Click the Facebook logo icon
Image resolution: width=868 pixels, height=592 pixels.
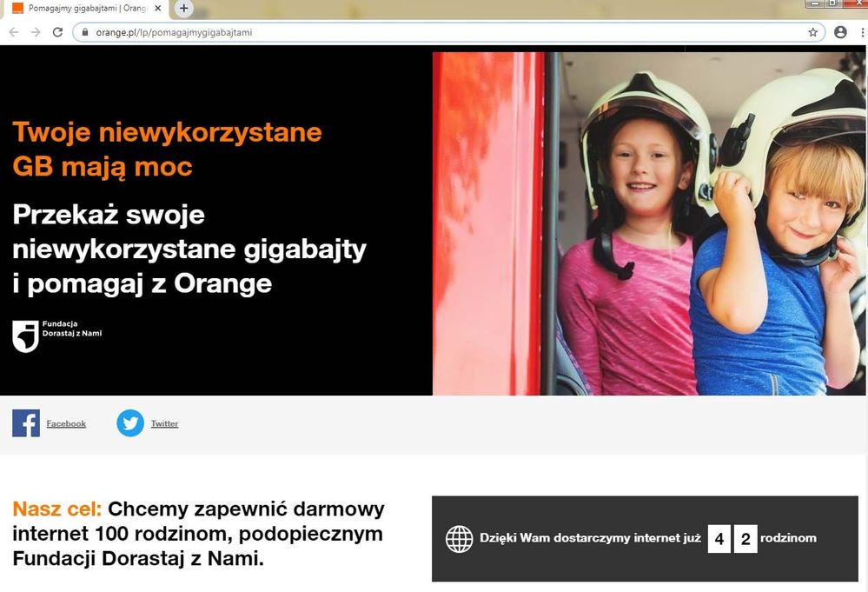(x=26, y=423)
